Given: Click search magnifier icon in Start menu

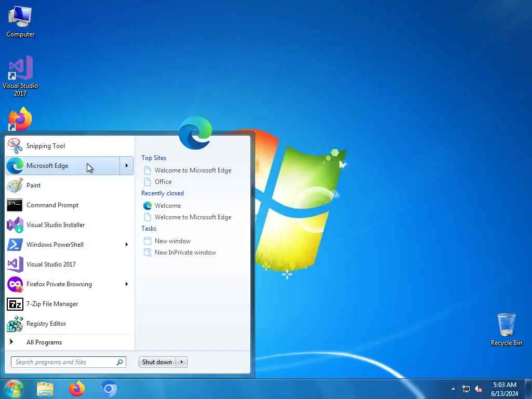Looking at the screenshot, I should click(120, 362).
